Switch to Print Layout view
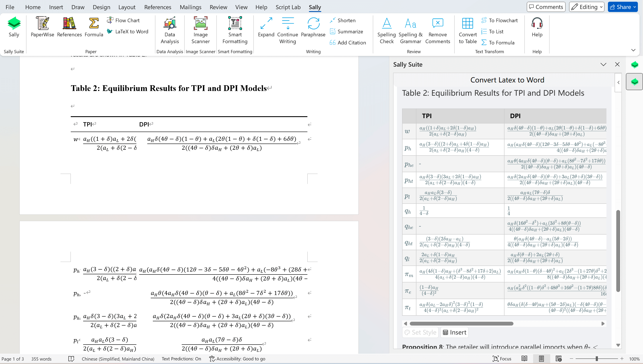 [x=541, y=359]
